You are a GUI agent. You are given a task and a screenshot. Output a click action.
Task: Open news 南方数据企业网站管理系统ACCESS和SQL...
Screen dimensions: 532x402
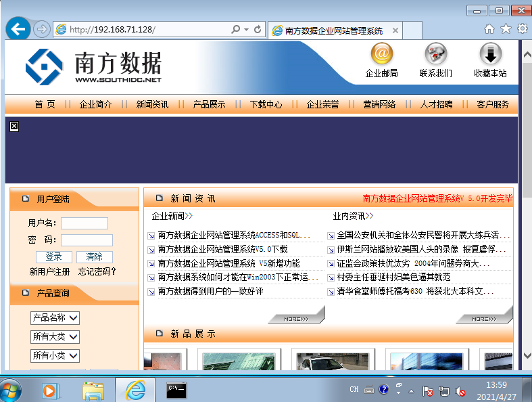(x=234, y=235)
